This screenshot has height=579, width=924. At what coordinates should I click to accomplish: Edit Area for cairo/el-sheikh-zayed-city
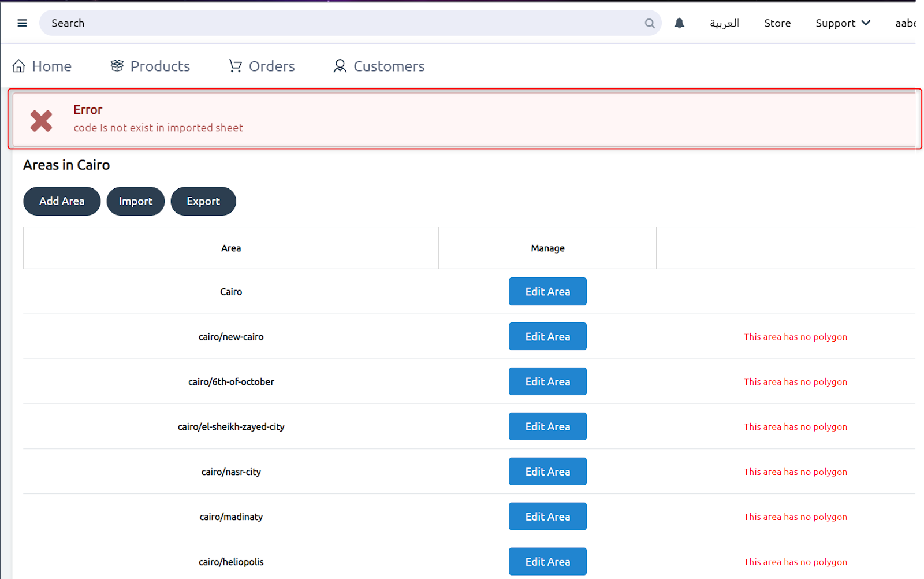[547, 426]
